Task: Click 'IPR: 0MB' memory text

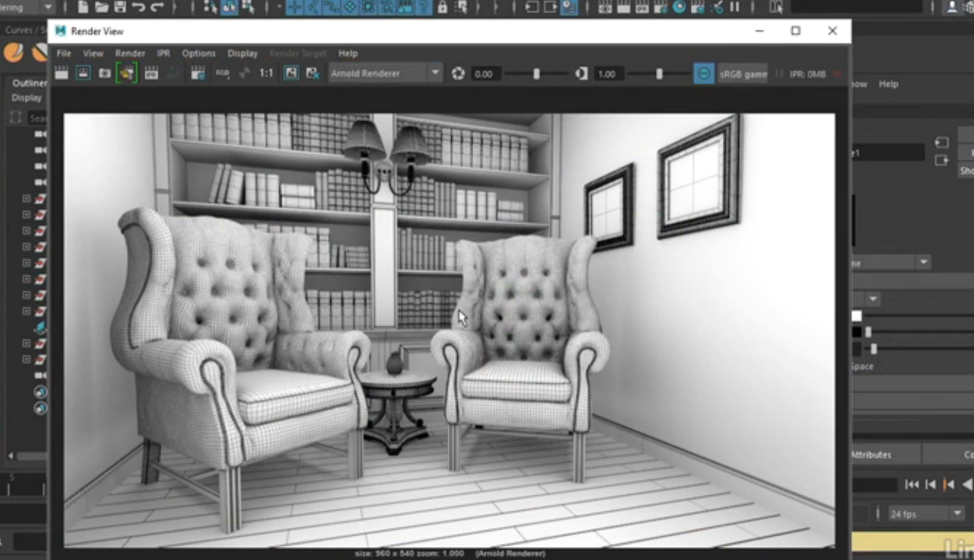Action: point(808,74)
